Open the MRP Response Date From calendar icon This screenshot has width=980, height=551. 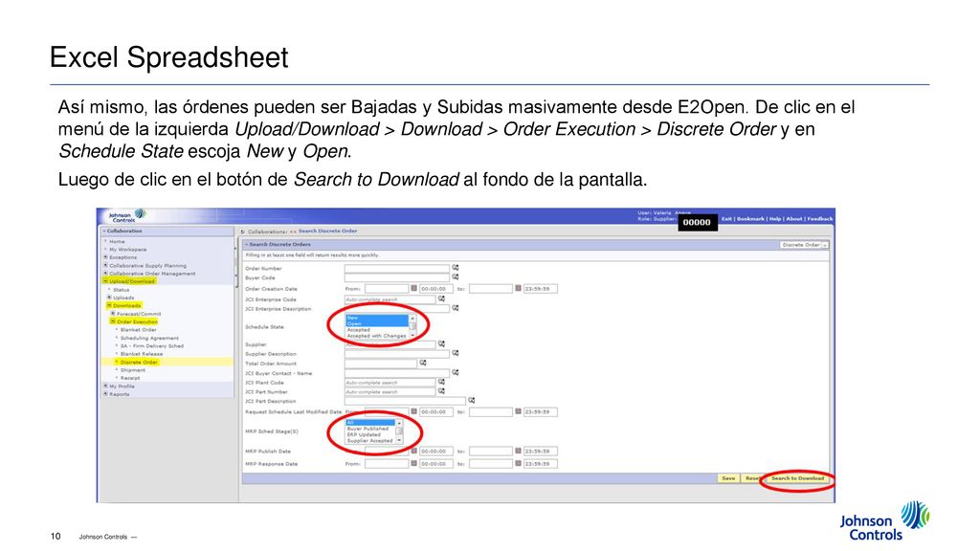click(413, 463)
